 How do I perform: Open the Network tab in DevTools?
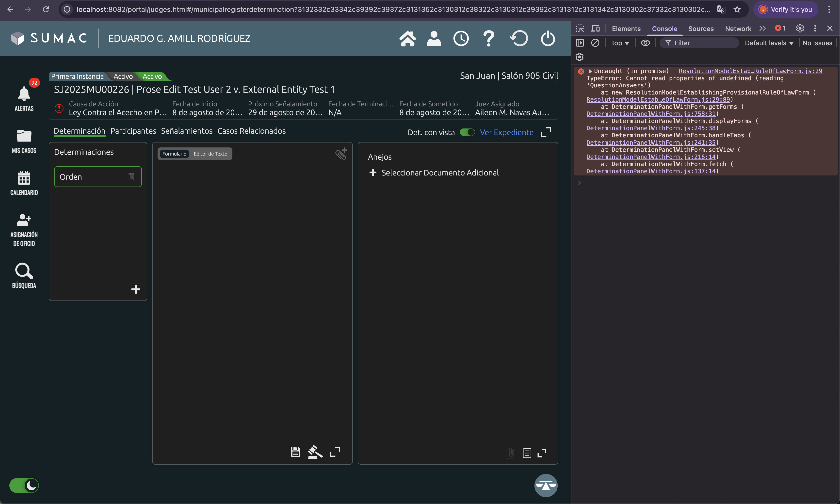point(738,29)
